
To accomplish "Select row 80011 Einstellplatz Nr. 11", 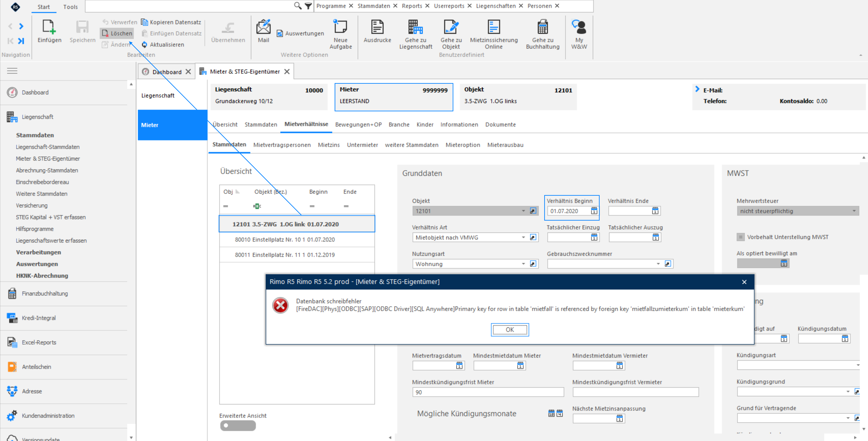I will 296,255.
